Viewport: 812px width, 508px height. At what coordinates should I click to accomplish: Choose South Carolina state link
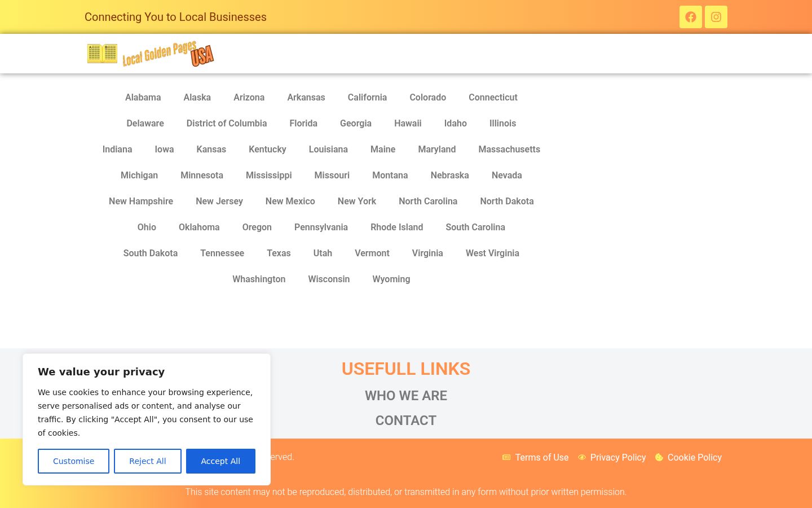point(475,227)
